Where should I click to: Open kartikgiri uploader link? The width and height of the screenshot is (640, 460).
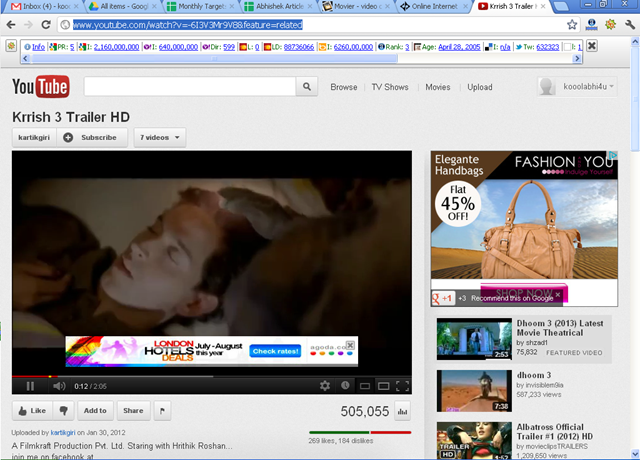click(x=63, y=433)
